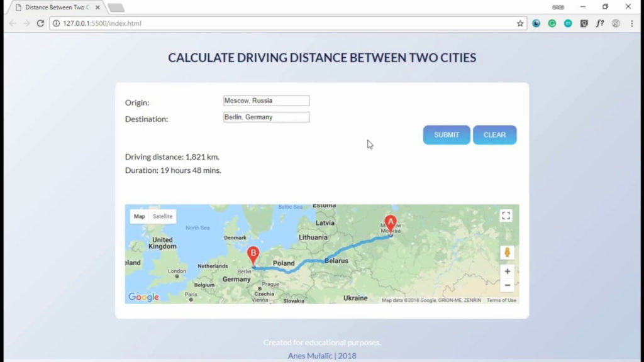Bookmark the page with the star icon
The image size is (644, 362).
click(520, 23)
